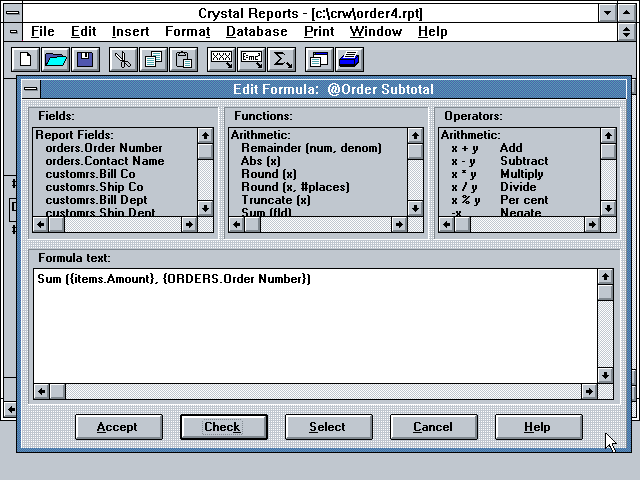Click the down arrow of Fields list
Screen dimensions: 640x480
205,209
